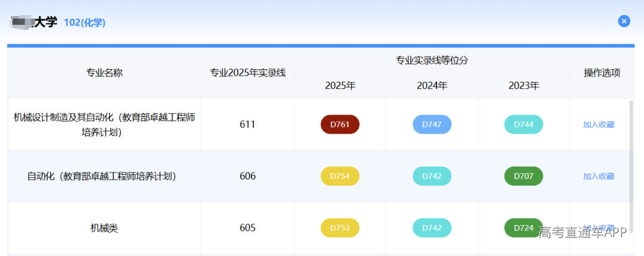Click the score value 605
Screen dimensions: 644x256
(247, 228)
